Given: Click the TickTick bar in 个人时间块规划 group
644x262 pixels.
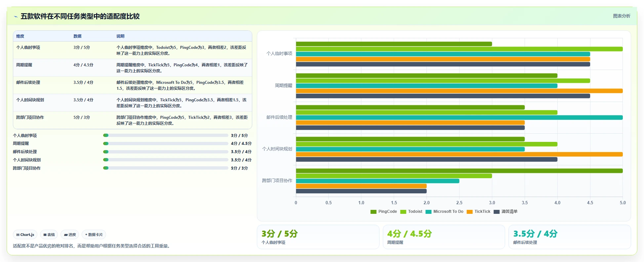Looking at the screenshot, I should 459,154.
